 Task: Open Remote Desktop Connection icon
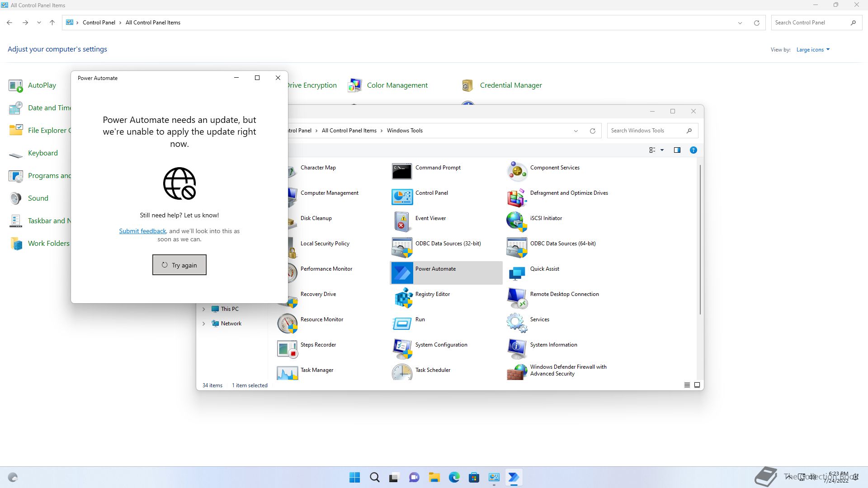pyautogui.click(x=517, y=298)
